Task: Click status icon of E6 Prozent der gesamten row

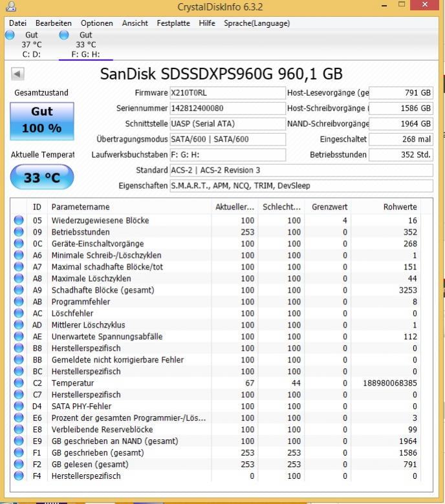Action: pyautogui.click(x=19, y=417)
